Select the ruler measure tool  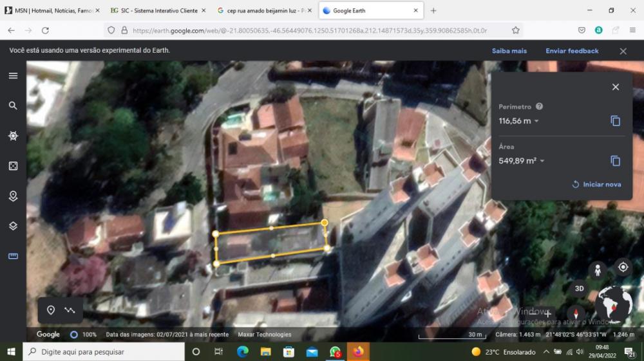[13, 256]
